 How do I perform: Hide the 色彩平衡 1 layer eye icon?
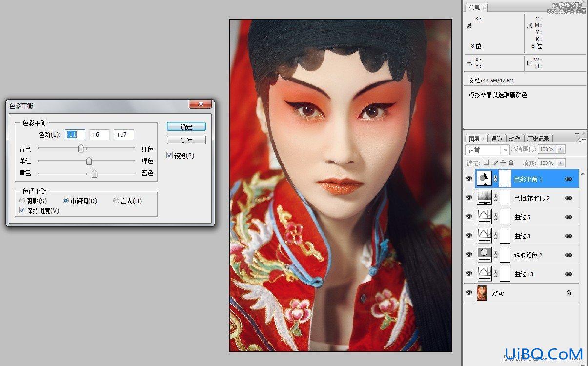(x=469, y=179)
